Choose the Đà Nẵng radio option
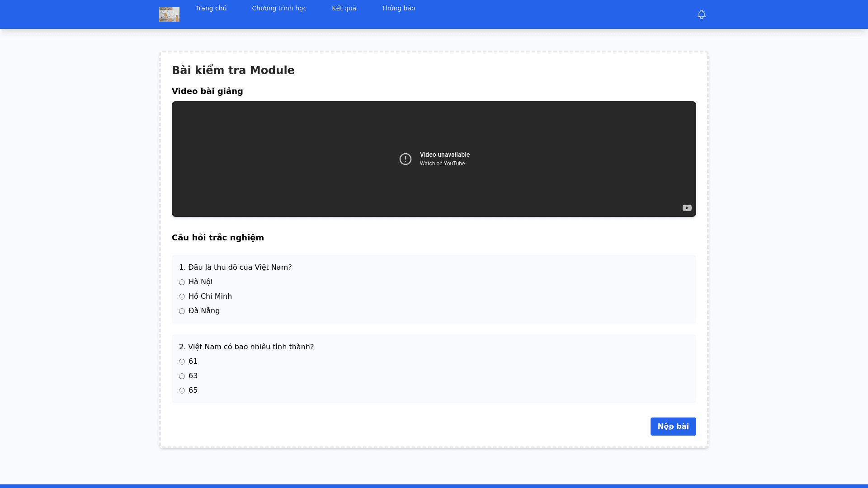Viewport: 868px width, 488px height. point(182,311)
